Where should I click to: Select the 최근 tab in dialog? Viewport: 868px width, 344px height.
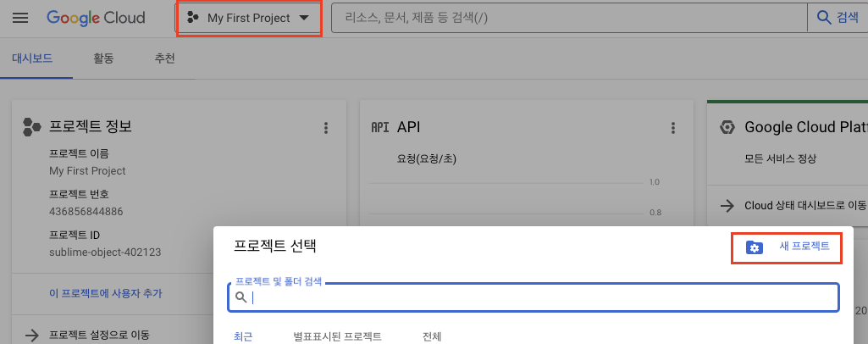243,336
